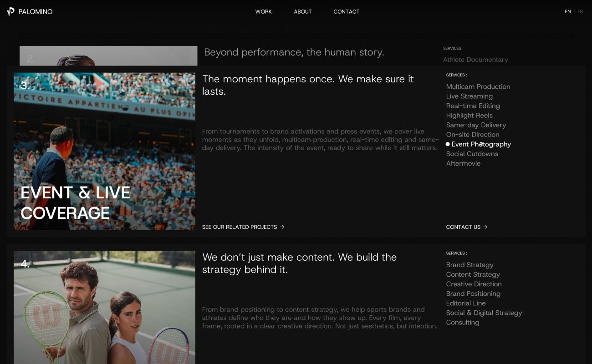
Task: Click the SERVICES label above Brand Strategy
Action: tap(456, 253)
